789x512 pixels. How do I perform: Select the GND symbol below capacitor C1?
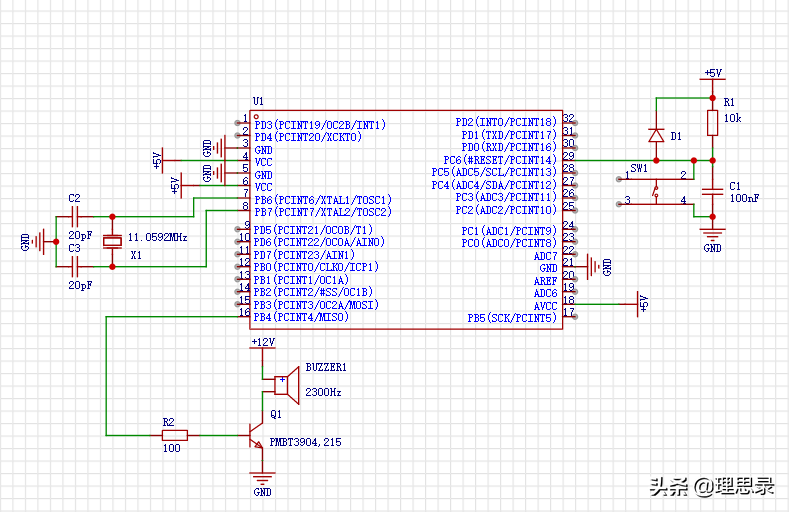click(x=713, y=235)
